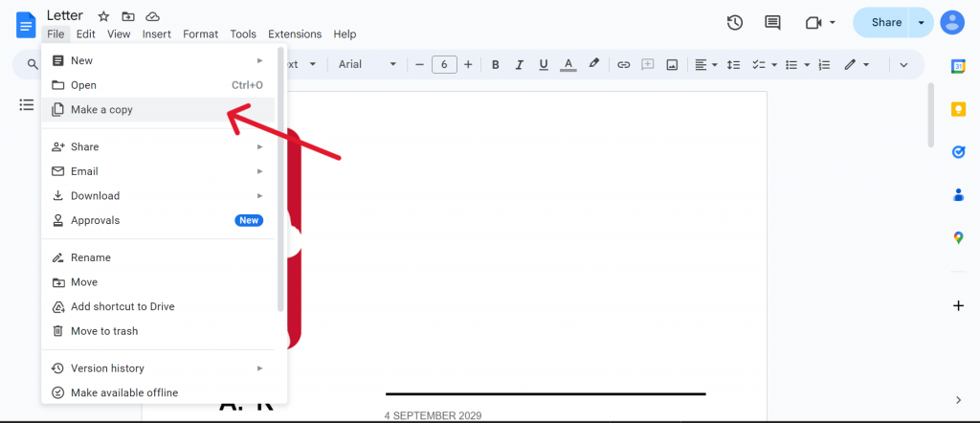The image size is (980, 423).
Task: Open version history clock icon
Action: point(735,23)
